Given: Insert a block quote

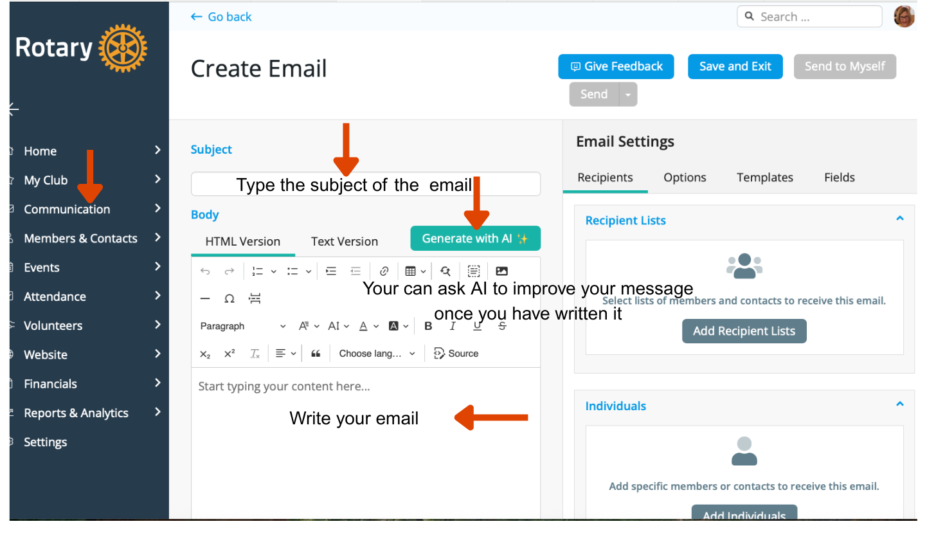Looking at the screenshot, I should (316, 354).
